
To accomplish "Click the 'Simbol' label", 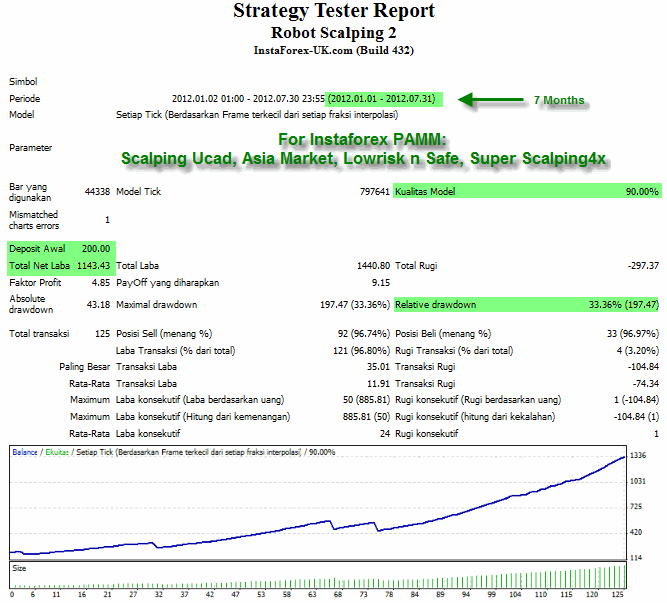I will coord(23,82).
